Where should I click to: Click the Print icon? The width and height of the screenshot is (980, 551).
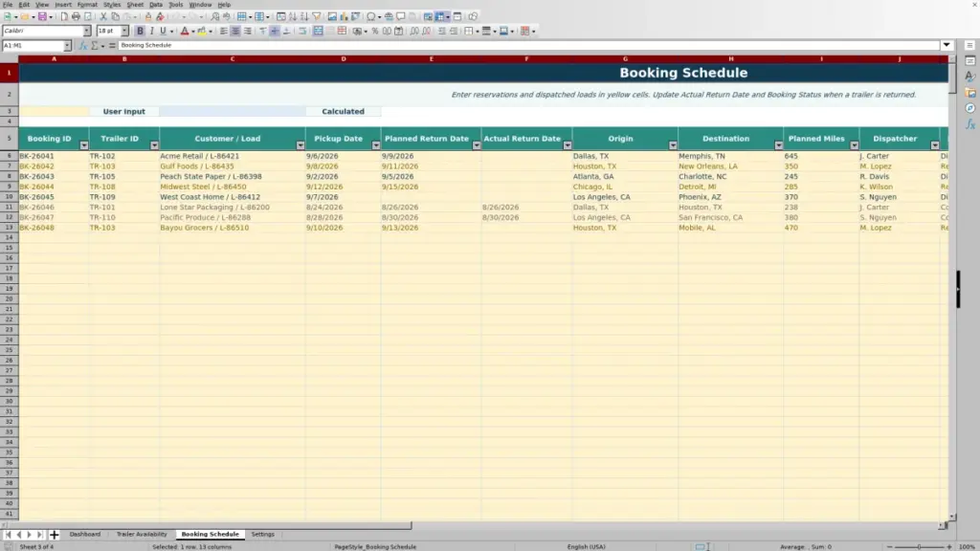point(76,17)
